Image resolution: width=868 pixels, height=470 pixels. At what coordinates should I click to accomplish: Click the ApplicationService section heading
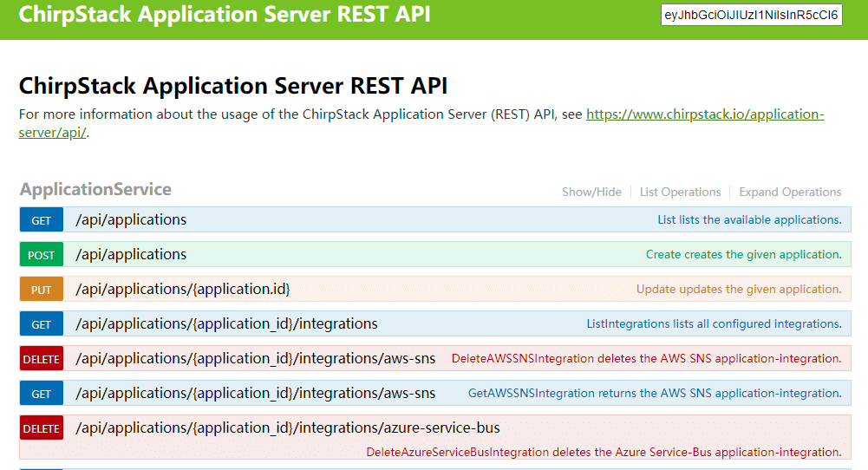click(x=95, y=189)
